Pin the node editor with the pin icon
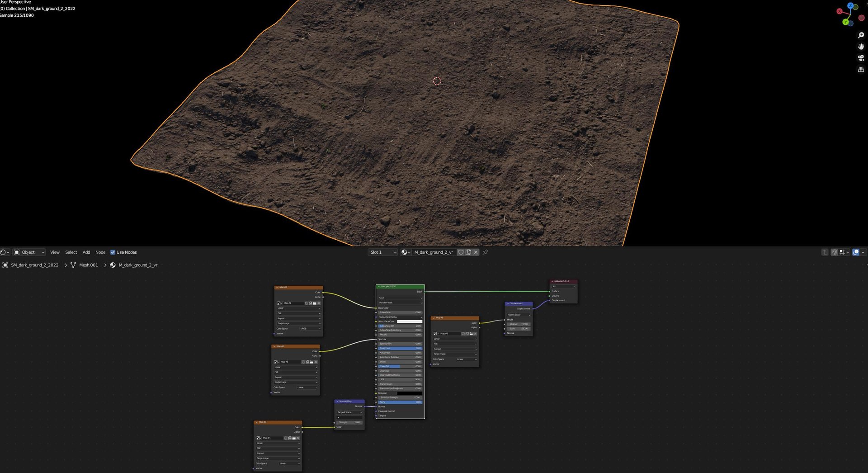Screen dimensions: 868x473 click(x=485, y=252)
